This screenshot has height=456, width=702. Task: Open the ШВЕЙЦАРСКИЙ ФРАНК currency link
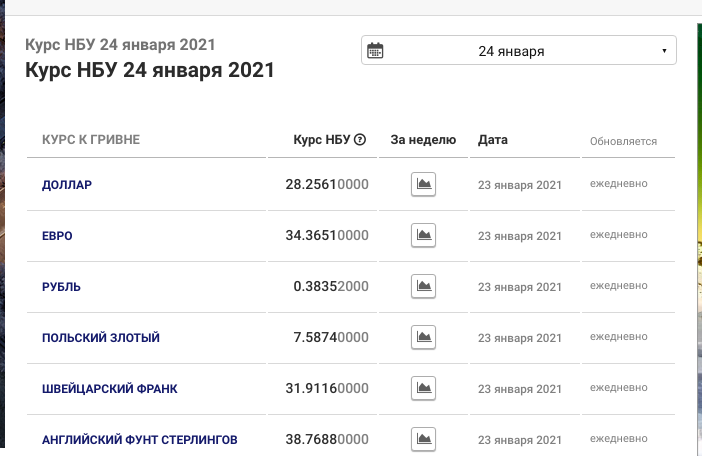(x=110, y=388)
